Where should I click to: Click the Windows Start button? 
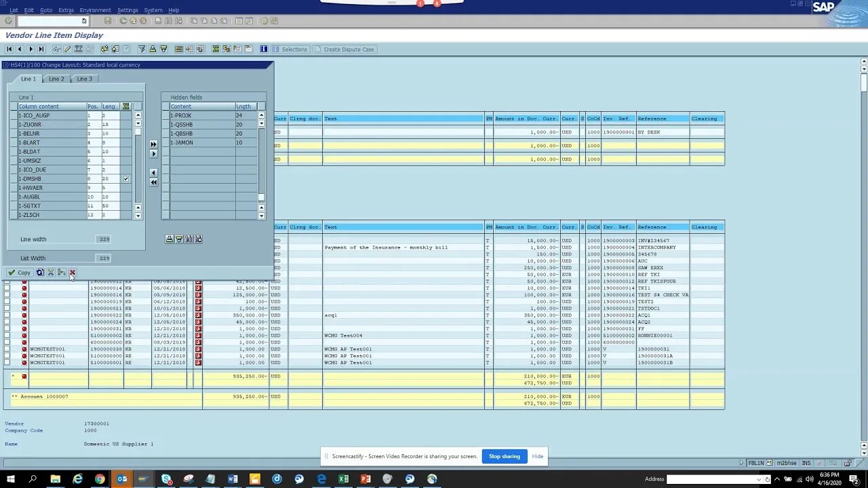tap(11, 479)
